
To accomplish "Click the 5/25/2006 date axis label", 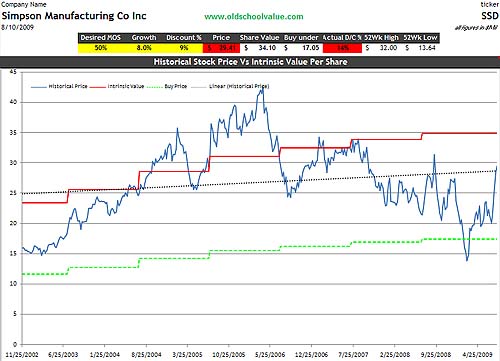I will [x=270, y=354].
